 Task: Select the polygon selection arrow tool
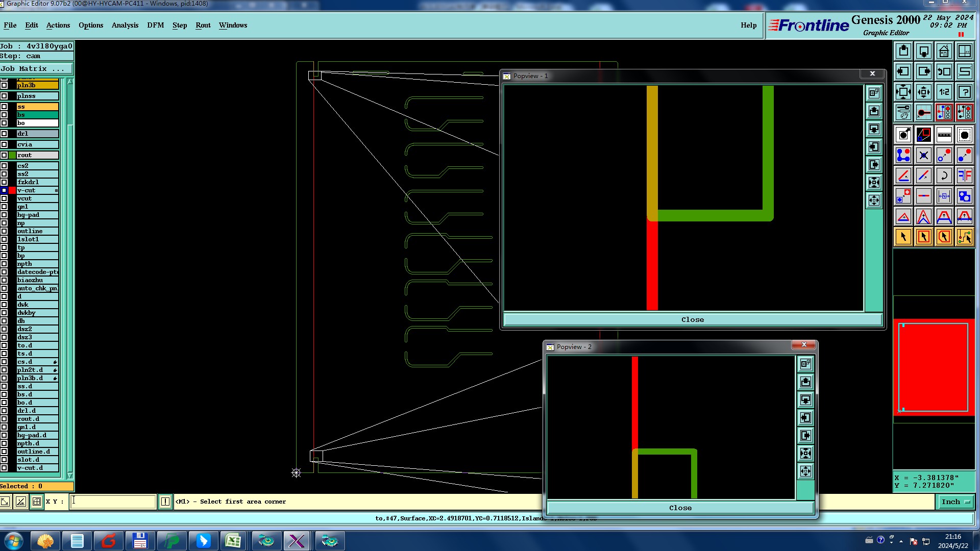coord(944,237)
